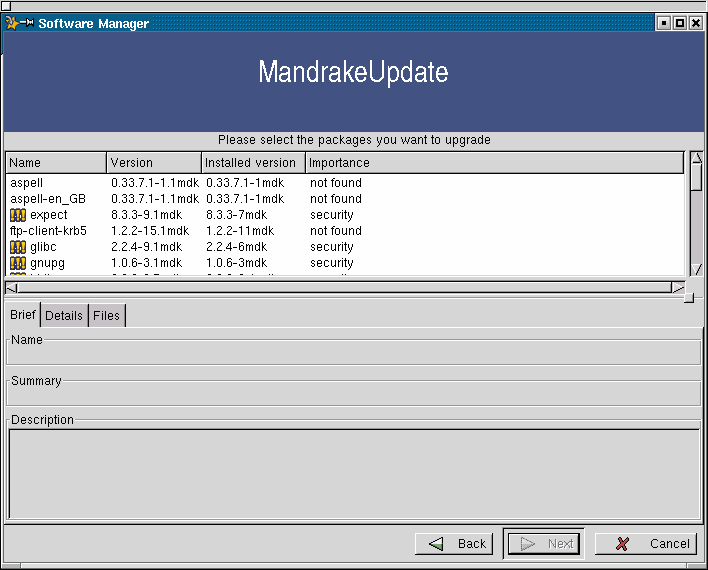Click installed version 8.3.3-7mdk cell

(237, 215)
